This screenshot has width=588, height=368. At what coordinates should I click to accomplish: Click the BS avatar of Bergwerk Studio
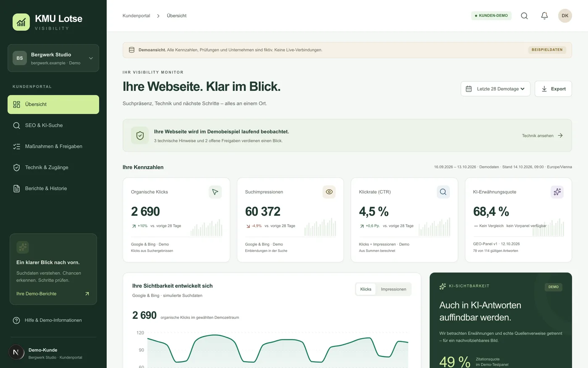[x=20, y=58]
